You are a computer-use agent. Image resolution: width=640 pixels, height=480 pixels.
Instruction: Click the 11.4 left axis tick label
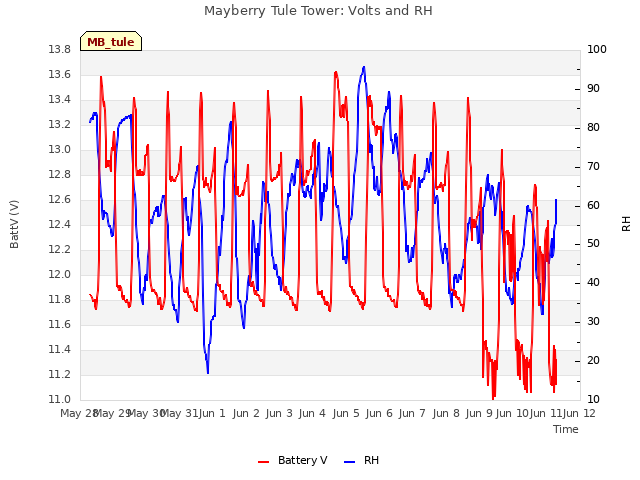[x=60, y=349]
